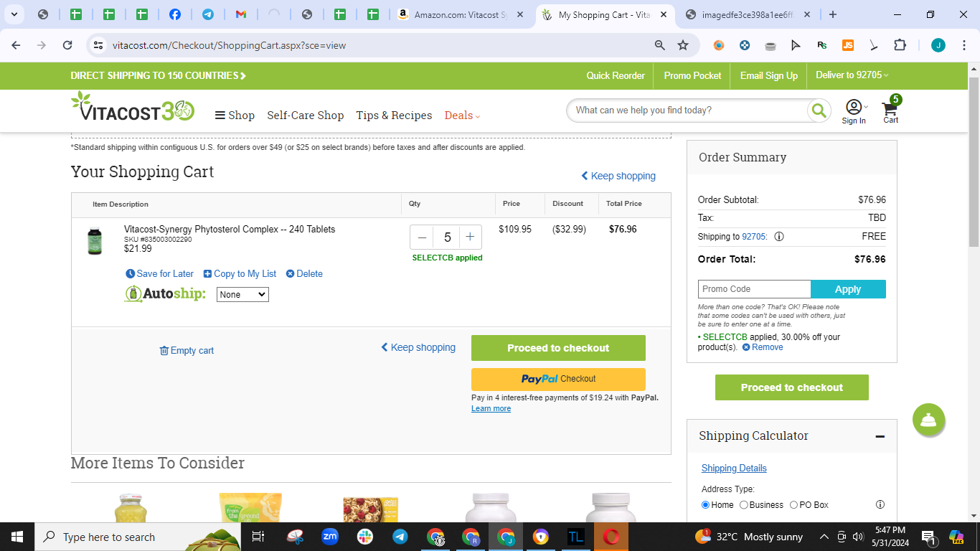This screenshot has height=551, width=980.
Task: Proceed to checkout from the Order Summary
Action: click(x=792, y=387)
